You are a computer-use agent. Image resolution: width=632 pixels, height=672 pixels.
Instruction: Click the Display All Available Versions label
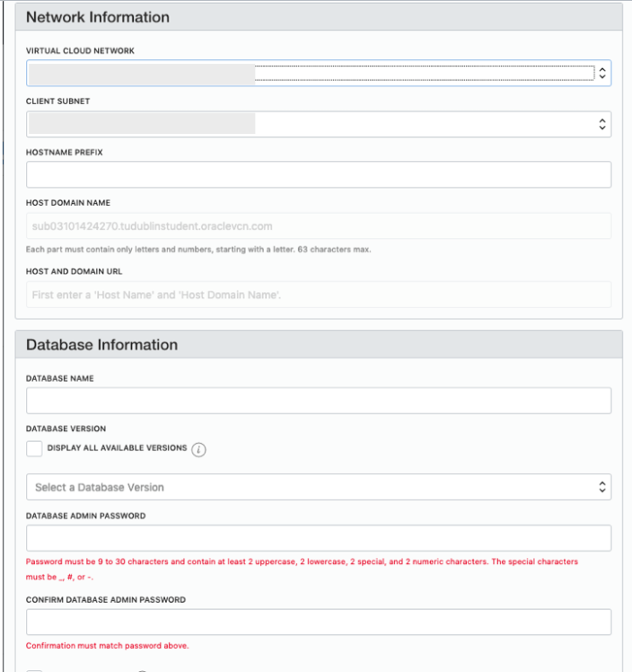pyautogui.click(x=117, y=448)
